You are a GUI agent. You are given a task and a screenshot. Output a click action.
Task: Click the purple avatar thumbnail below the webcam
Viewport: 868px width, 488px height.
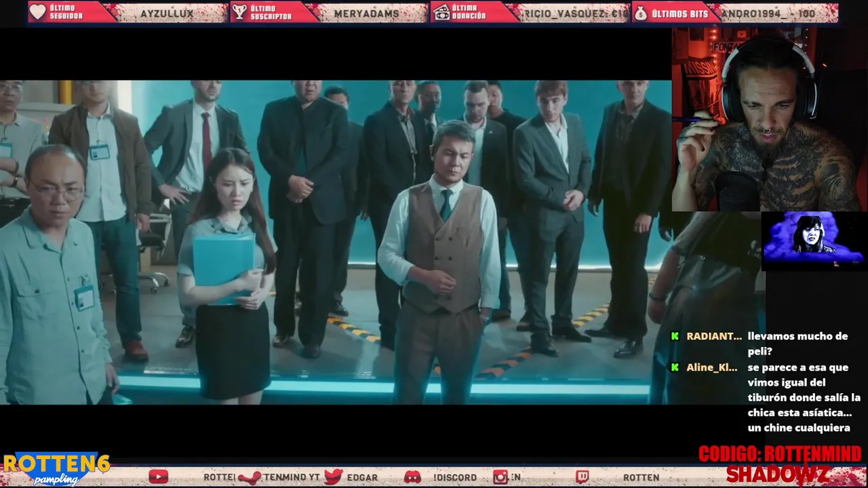tap(814, 241)
